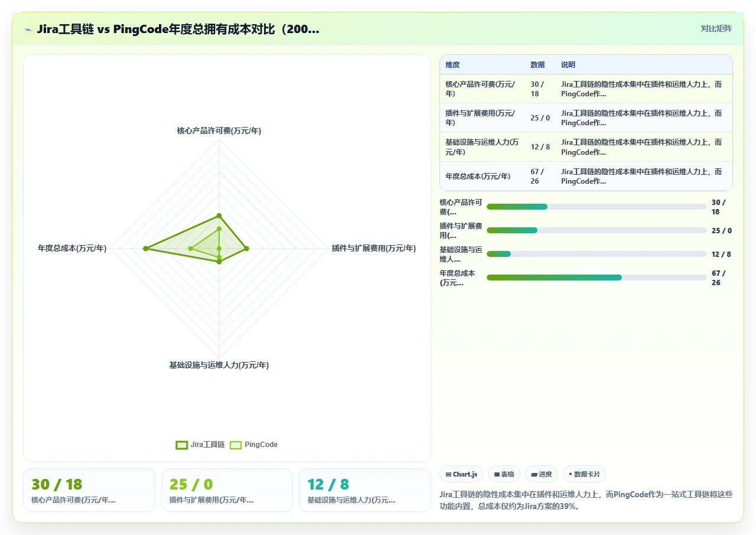Click the 年度总成本 table row label

pos(478,176)
